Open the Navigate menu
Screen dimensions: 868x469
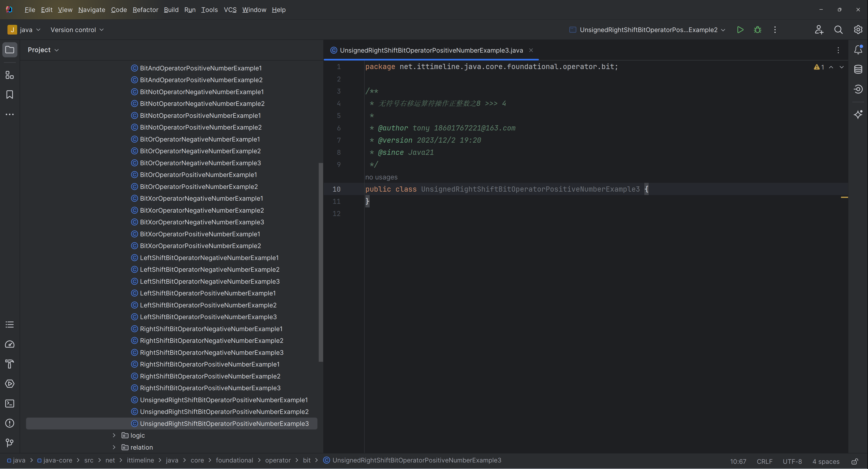92,10
